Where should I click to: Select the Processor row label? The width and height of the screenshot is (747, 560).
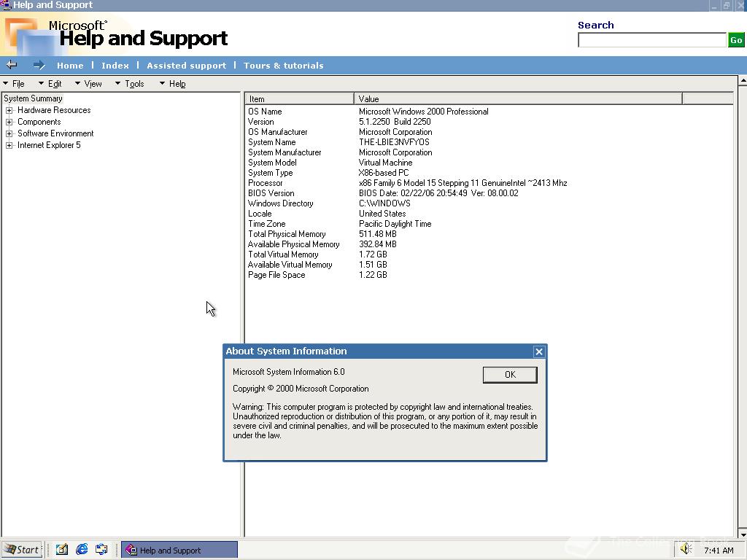click(x=265, y=183)
